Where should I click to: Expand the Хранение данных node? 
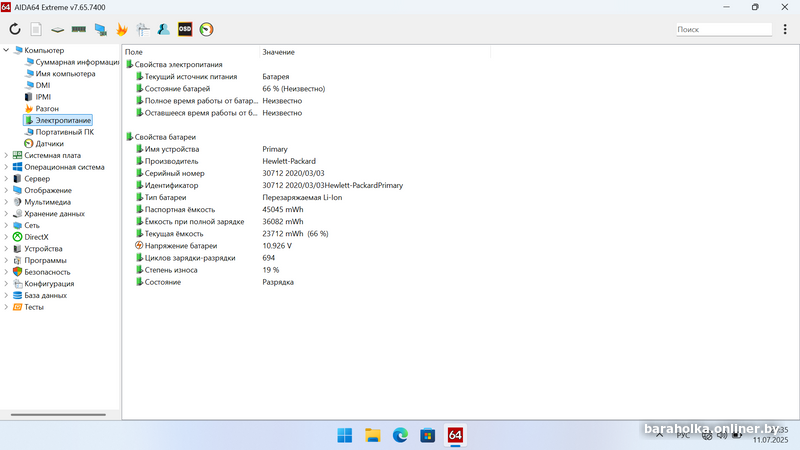coord(6,214)
